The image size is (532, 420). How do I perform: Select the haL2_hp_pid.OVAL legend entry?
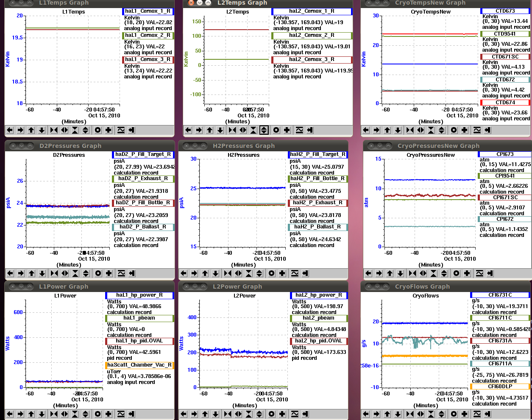[319, 341]
